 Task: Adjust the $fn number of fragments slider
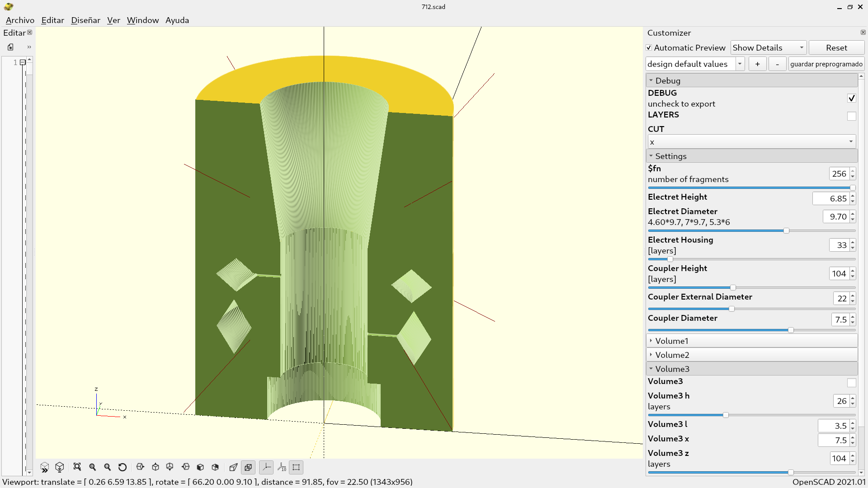click(752, 188)
